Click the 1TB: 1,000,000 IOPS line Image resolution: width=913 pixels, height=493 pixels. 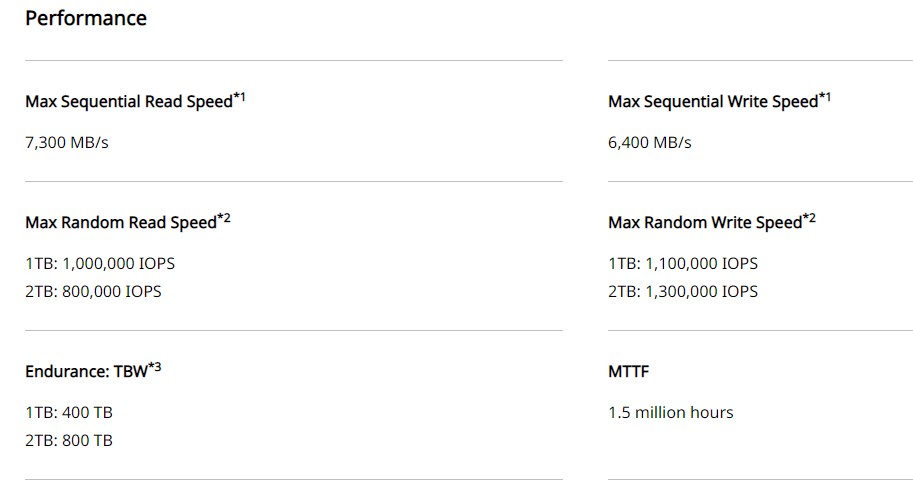(x=100, y=264)
